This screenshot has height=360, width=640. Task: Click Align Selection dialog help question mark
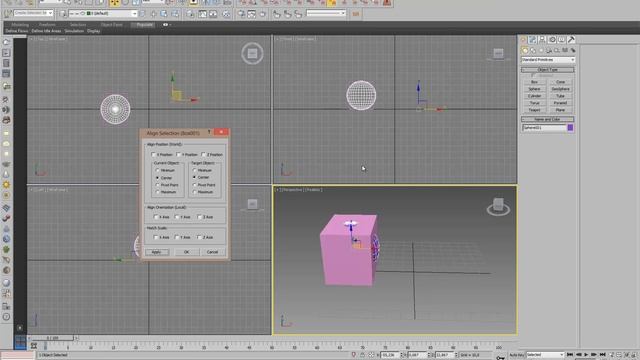pos(209,132)
